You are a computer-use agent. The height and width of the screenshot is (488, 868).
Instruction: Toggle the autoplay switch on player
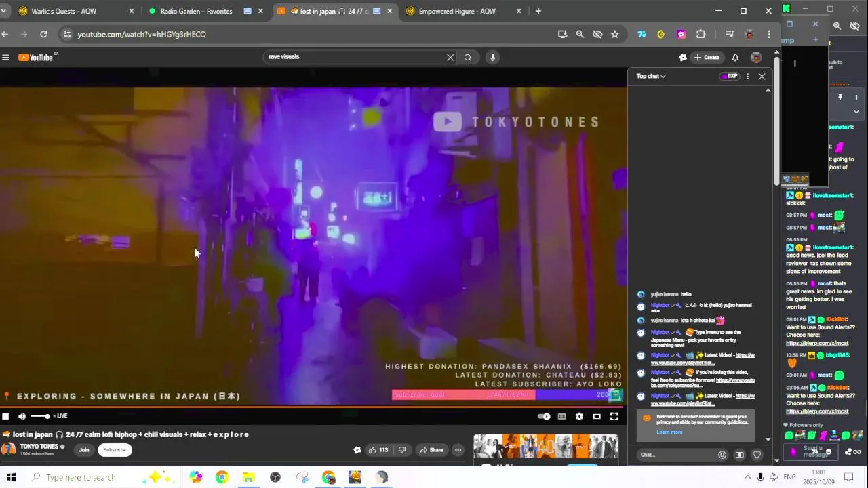click(x=544, y=417)
